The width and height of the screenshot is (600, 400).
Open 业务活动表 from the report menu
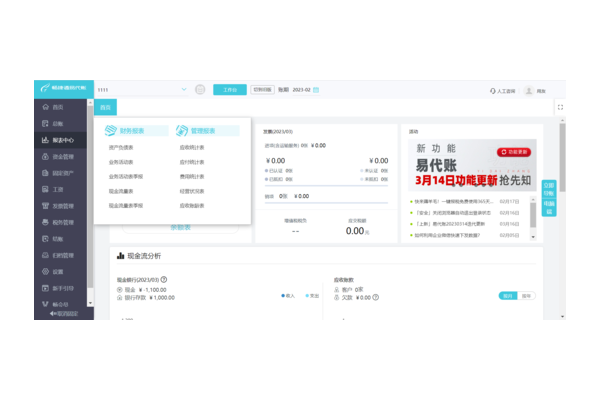[121, 162]
